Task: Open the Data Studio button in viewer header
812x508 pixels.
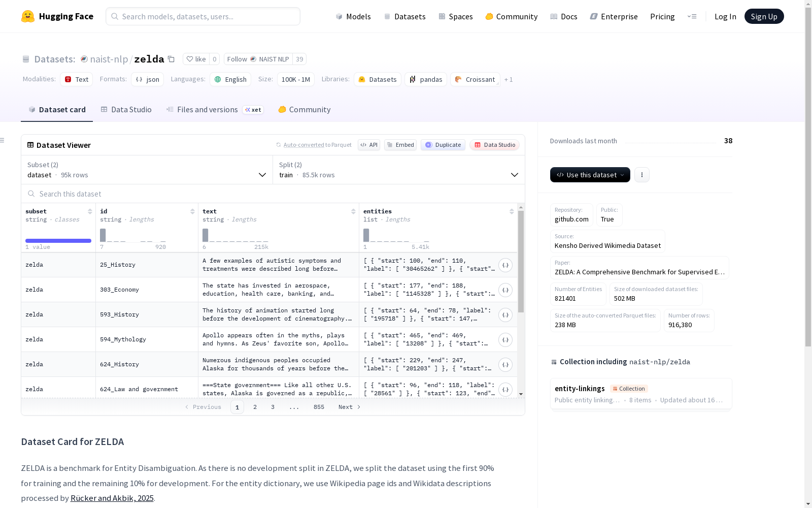Action: (x=495, y=145)
